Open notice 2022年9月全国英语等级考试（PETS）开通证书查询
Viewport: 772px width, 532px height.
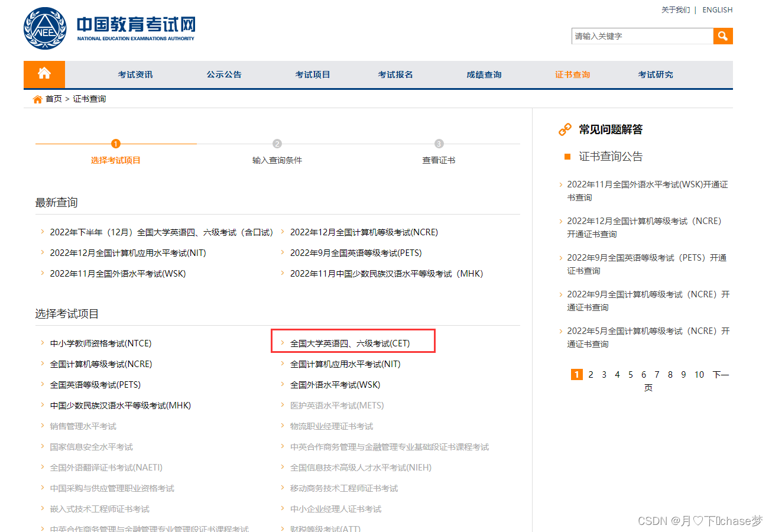(x=647, y=264)
